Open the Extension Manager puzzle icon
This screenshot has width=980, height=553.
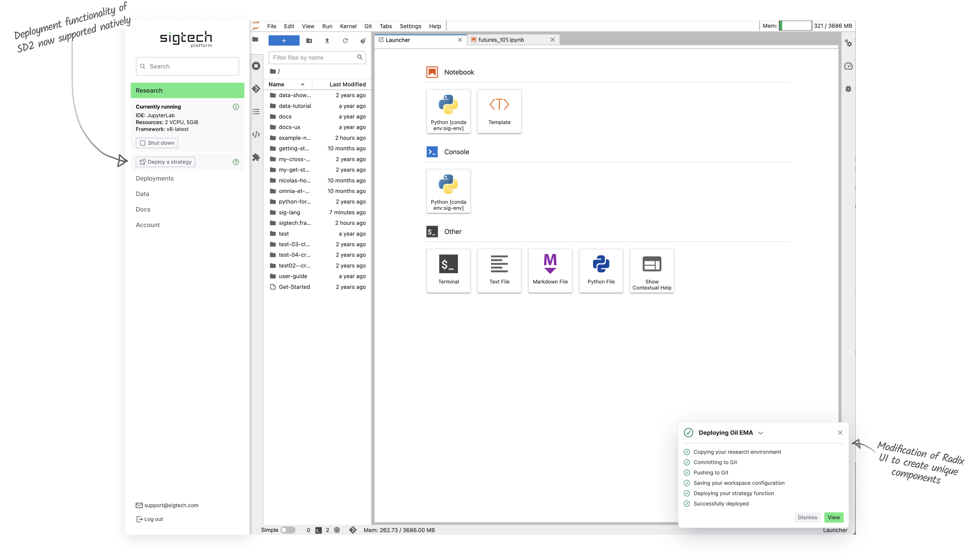256,157
